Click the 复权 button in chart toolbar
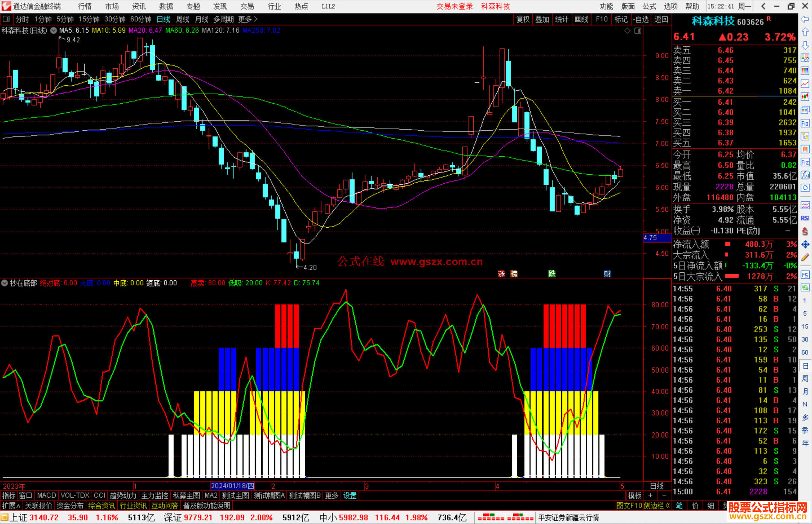The image size is (812, 524). tap(523, 19)
